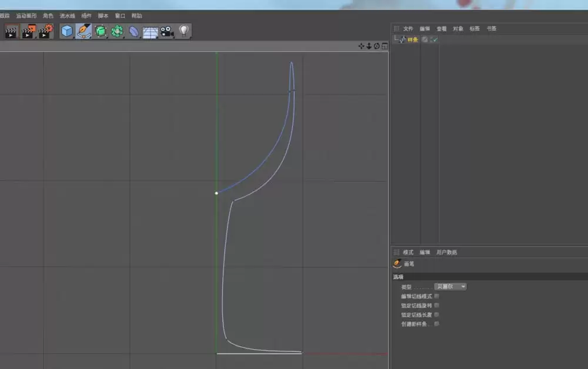Open the Cube primitive icon
The width and height of the screenshot is (588, 369).
point(66,32)
